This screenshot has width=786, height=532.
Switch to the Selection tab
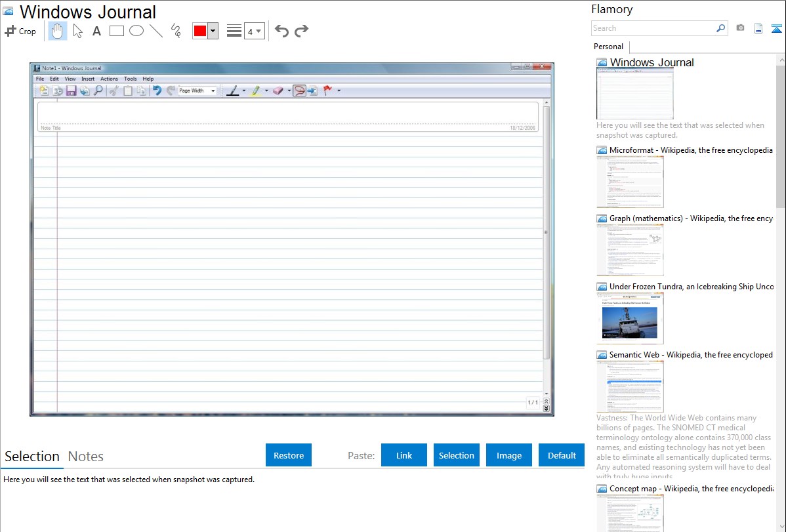point(32,457)
